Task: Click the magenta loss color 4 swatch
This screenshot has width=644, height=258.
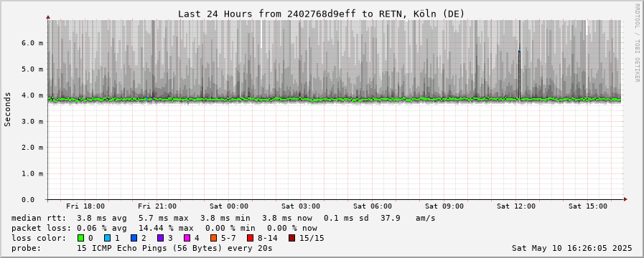Action: tap(187, 238)
